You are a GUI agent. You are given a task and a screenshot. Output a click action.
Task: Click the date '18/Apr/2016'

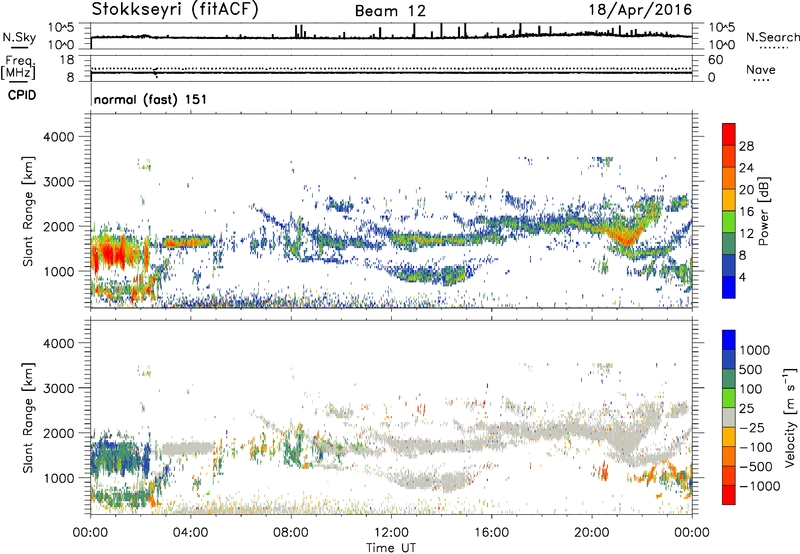pyautogui.click(x=640, y=10)
